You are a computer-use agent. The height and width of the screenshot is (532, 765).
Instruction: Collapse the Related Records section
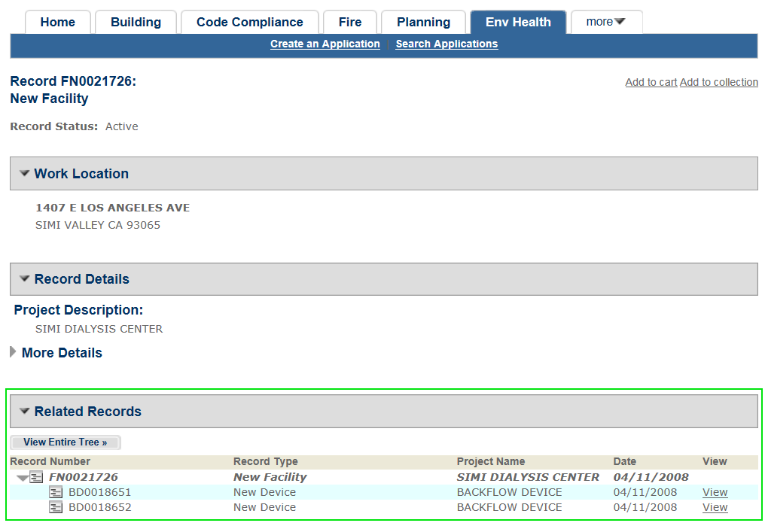(x=25, y=412)
